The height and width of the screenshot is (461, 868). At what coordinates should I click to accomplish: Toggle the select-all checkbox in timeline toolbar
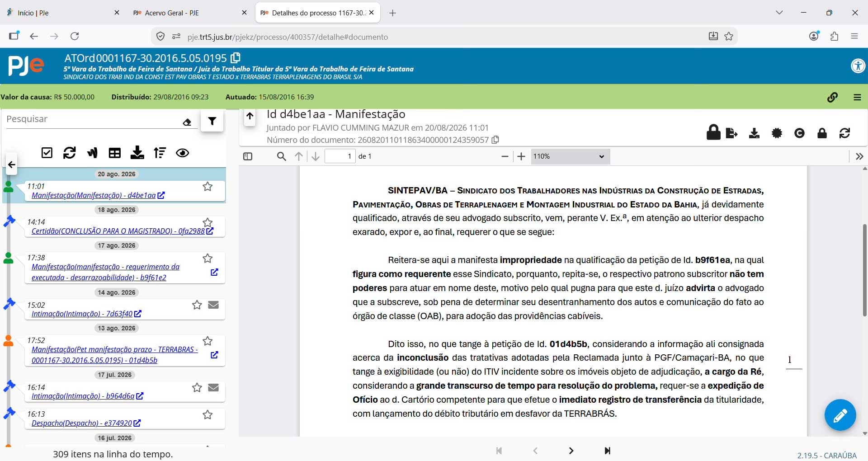click(x=47, y=153)
